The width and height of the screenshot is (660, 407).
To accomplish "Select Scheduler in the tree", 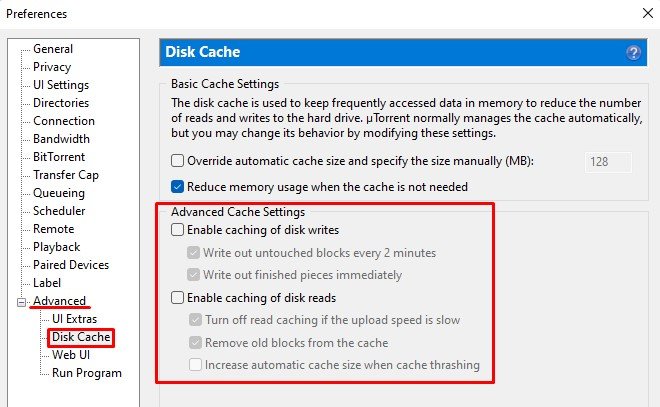I will pyautogui.click(x=59, y=211).
